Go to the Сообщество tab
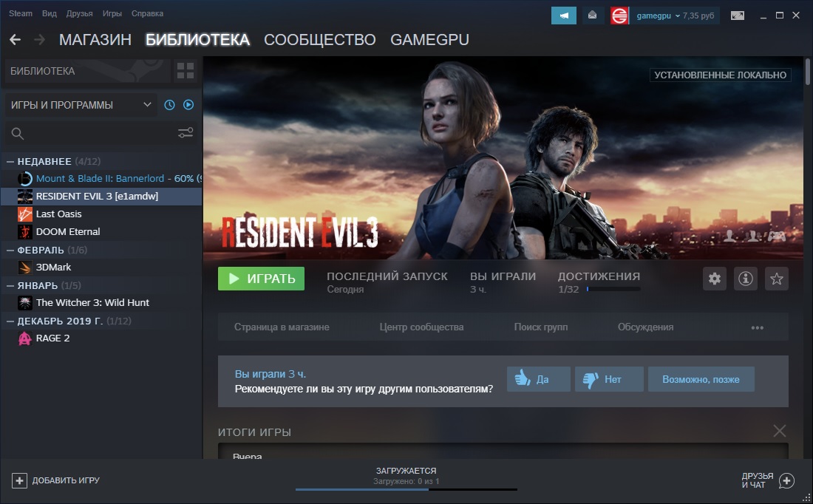 click(x=319, y=39)
